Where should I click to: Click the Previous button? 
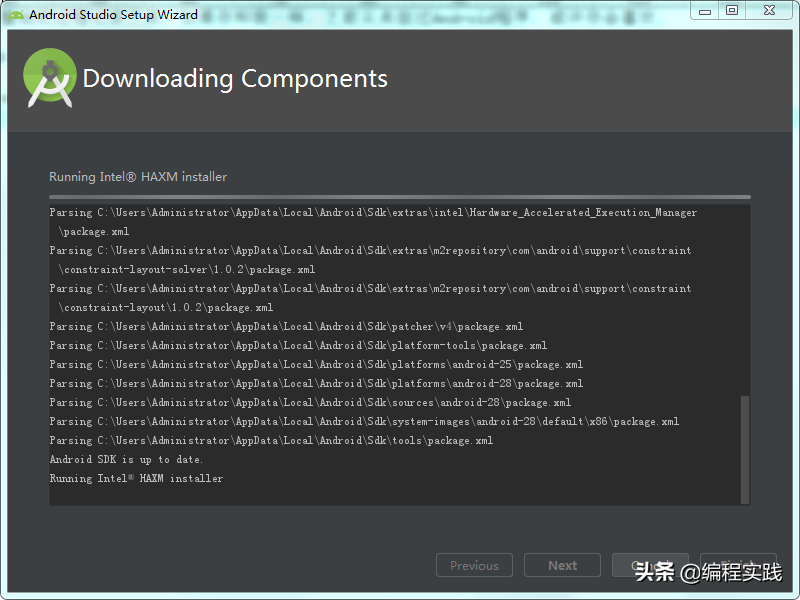coord(474,565)
